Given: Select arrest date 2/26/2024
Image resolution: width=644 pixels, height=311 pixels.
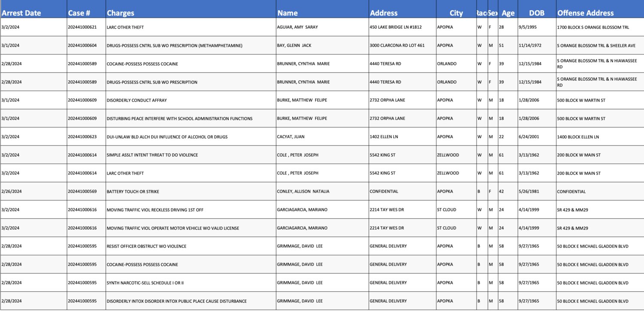Looking at the screenshot, I should point(12,191).
